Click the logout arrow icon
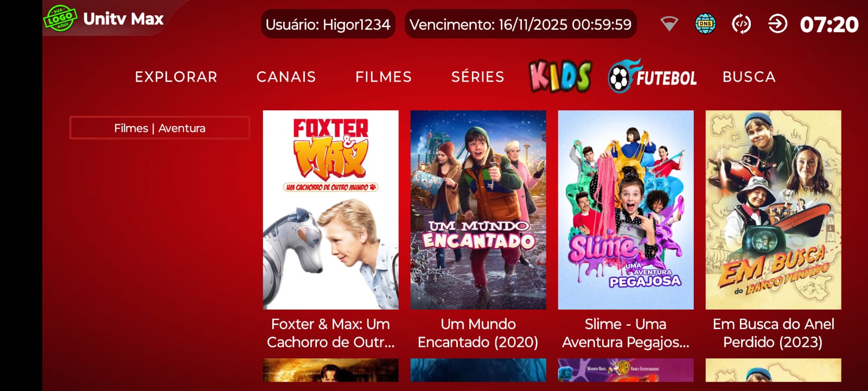The height and width of the screenshot is (391, 868). point(777,24)
